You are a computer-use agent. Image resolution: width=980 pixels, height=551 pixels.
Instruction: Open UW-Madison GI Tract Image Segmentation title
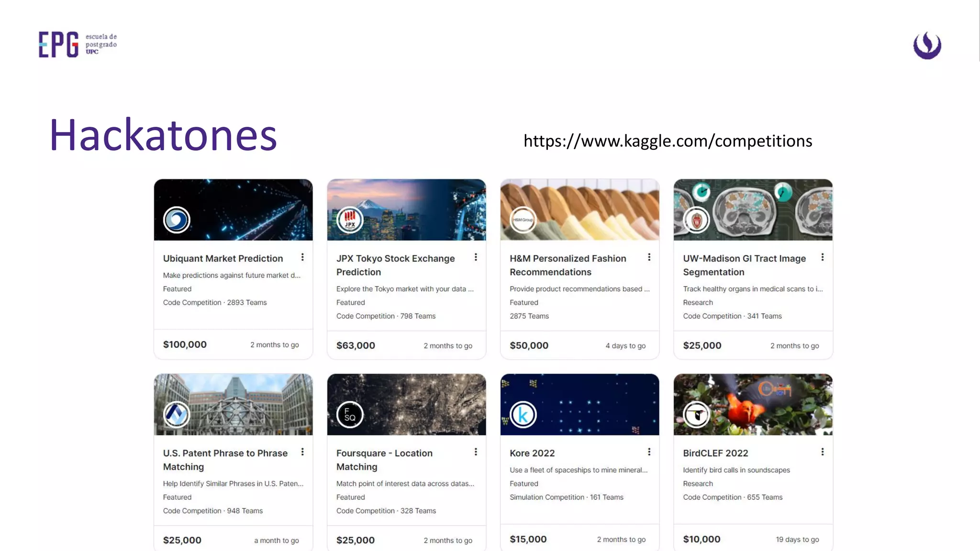coord(745,265)
